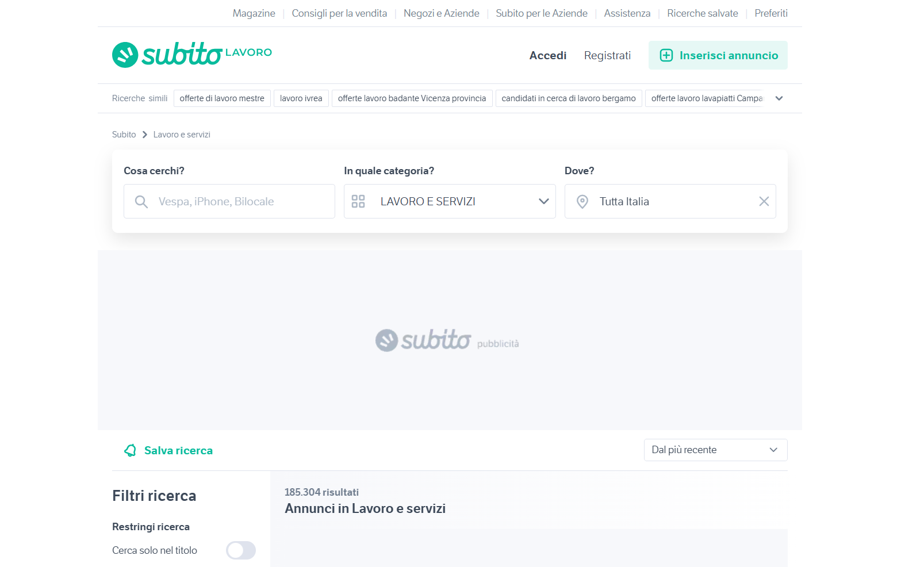The width and height of the screenshot is (924, 567).
Task: Click the category grid icon
Action: (358, 201)
